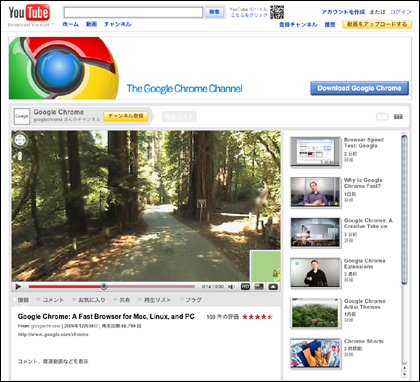
Task: Click the scrollbar up arrow in video list
Action: click(404, 368)
